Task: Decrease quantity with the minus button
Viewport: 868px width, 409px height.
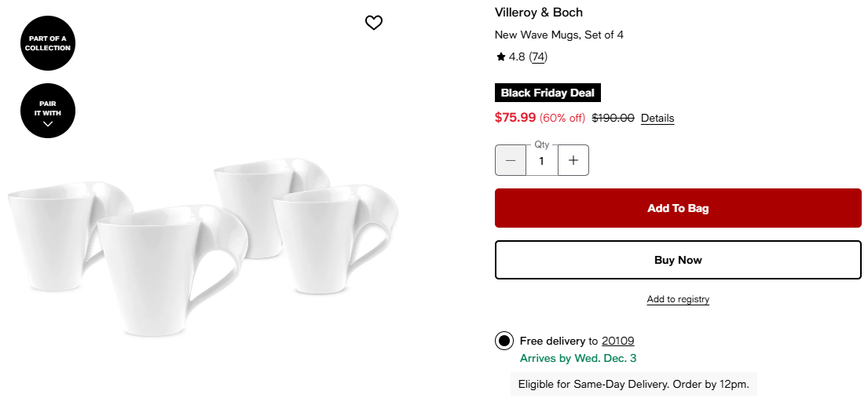Action: click(511, 160)
